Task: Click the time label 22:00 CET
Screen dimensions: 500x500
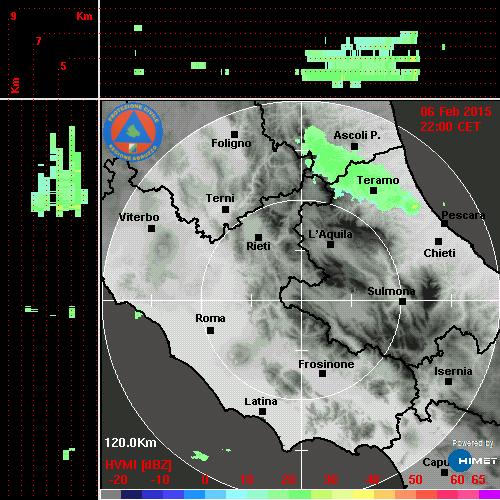Action: pos(450,127)
